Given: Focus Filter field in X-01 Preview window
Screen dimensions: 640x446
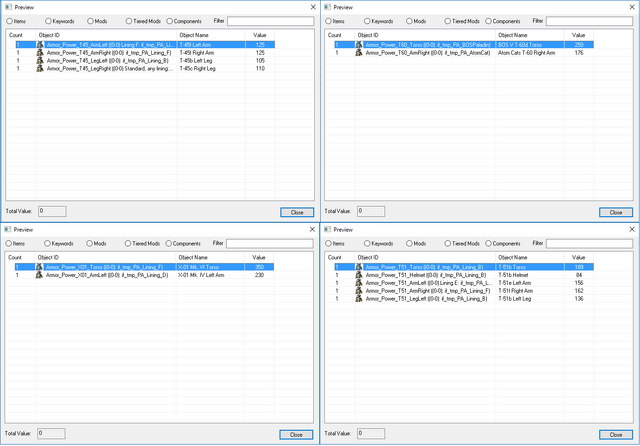Looking at the screenshot, I should tap(270, 244).
